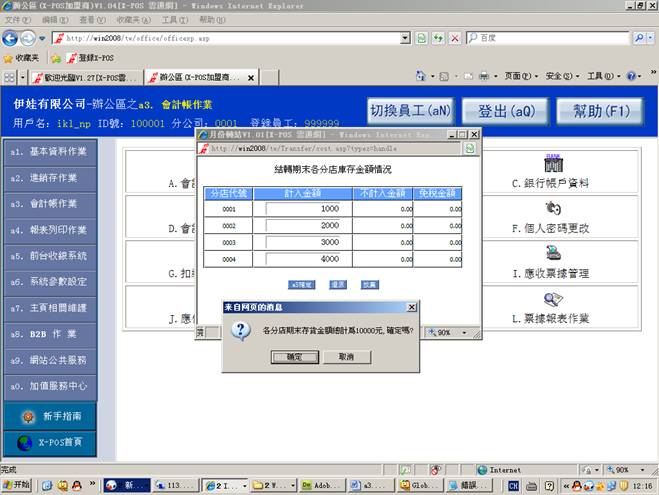659x495 pixels.
Task: Expand the 工具(O) command bar dropdown
Action: pyautogui.click(x=603, y=76)
